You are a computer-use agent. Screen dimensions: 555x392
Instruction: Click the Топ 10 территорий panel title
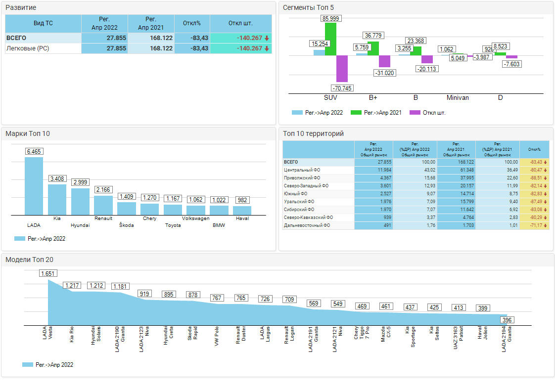coord(313,133)
